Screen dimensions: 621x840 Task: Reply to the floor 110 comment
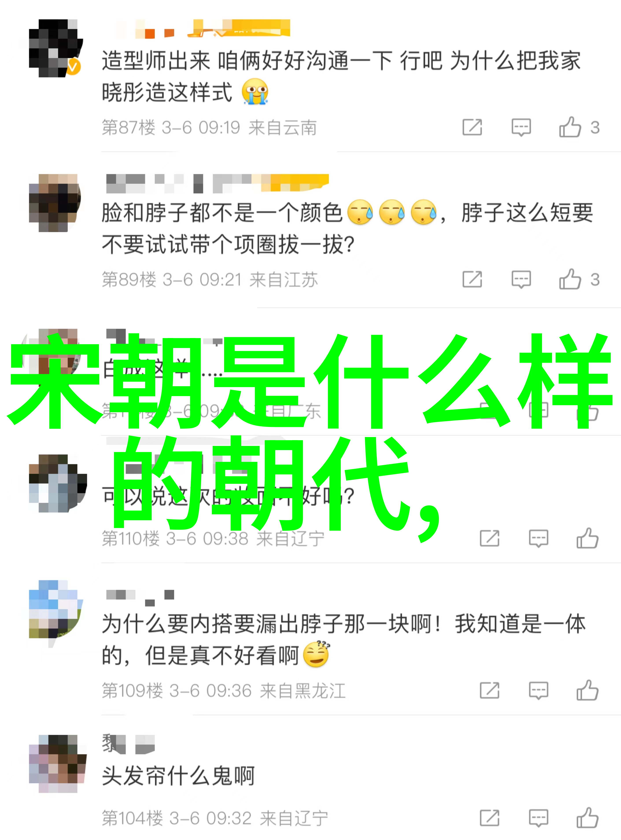pos(538,539)
